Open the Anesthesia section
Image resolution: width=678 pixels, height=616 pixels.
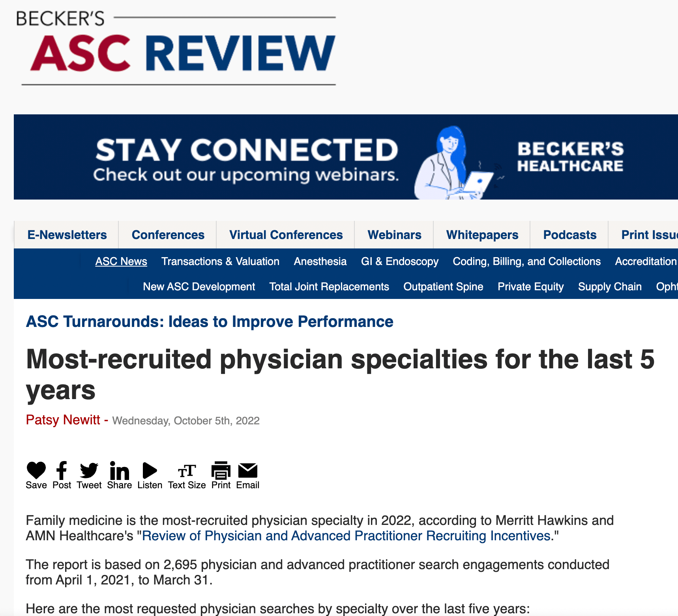[x=320, y=261]
